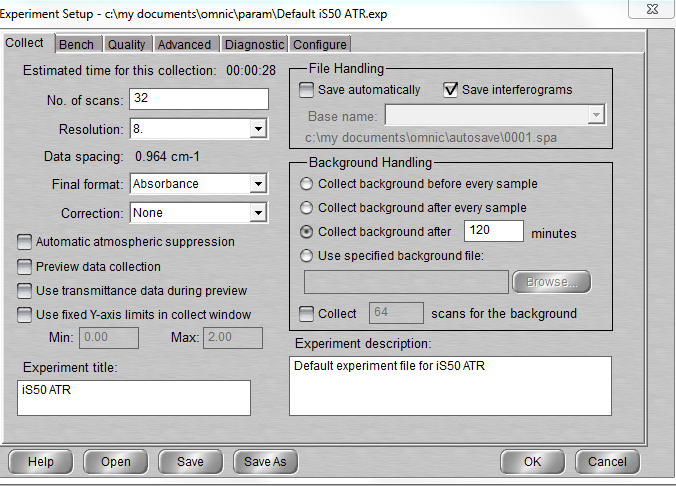
Task: Open the Quality tab
Action: [x=127, y=44]
